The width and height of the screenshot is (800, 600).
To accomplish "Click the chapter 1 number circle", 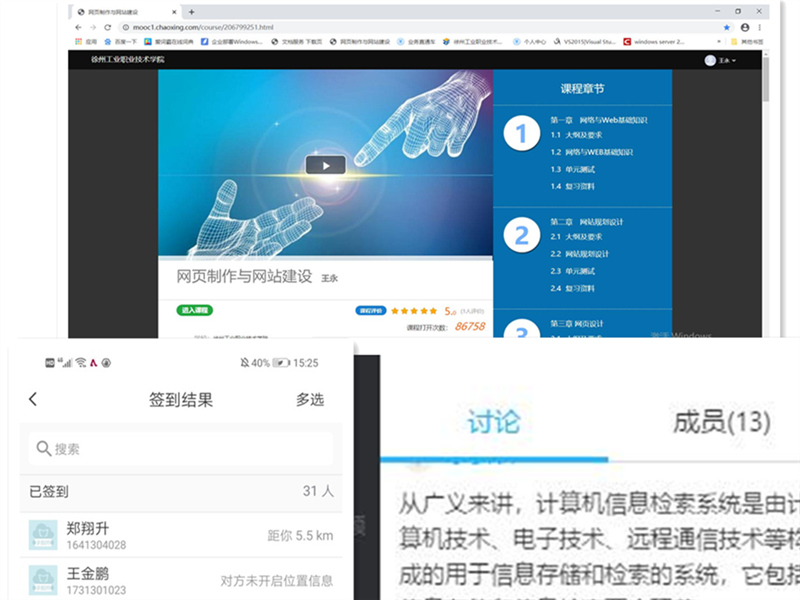I will pyautogui.click(x=521, y=133).
